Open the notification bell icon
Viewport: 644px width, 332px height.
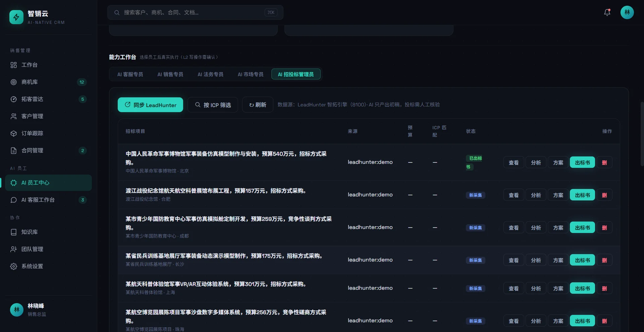(607, 12)
